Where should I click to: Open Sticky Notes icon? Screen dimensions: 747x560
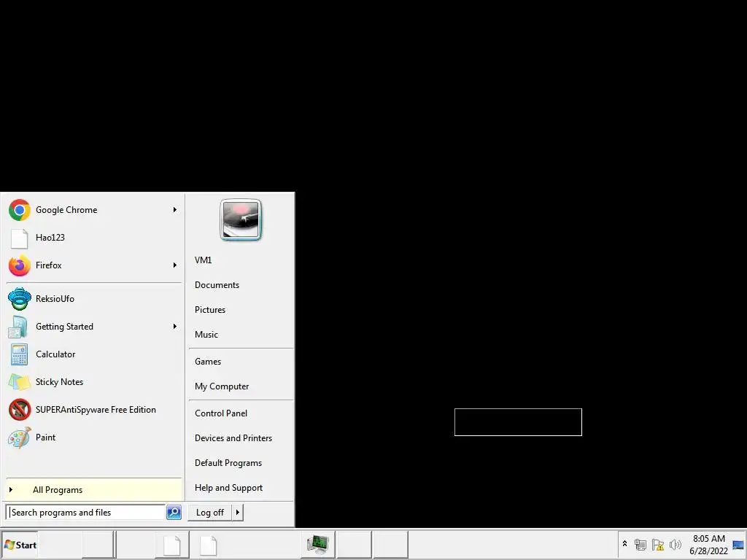point(20,382)
